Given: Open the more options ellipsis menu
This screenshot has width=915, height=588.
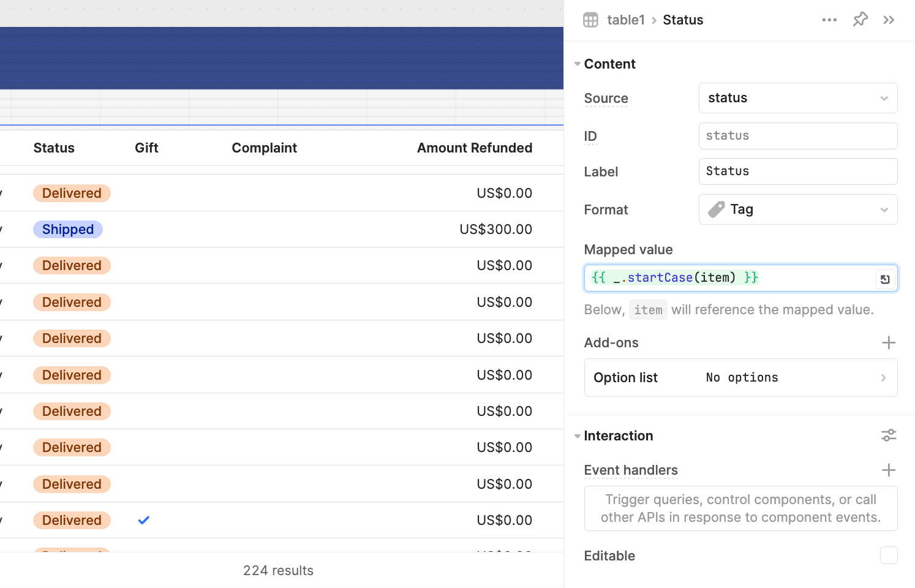Looking at the screenshot, I should (829, 20).
